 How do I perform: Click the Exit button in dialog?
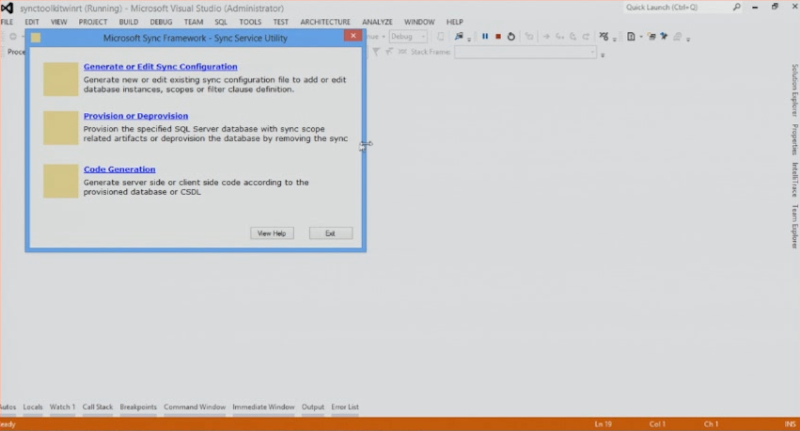point(331,233)
